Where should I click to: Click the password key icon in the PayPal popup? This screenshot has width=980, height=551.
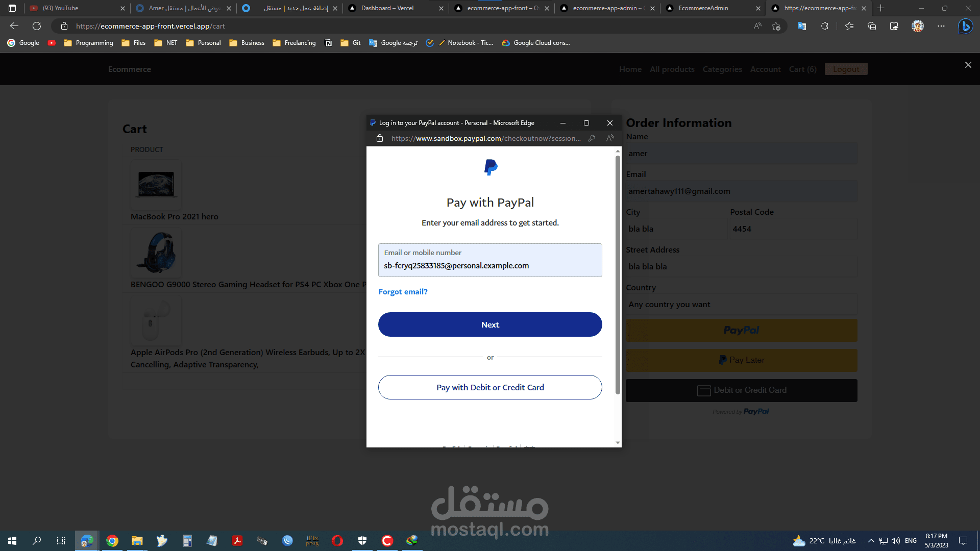click(592, 138)
